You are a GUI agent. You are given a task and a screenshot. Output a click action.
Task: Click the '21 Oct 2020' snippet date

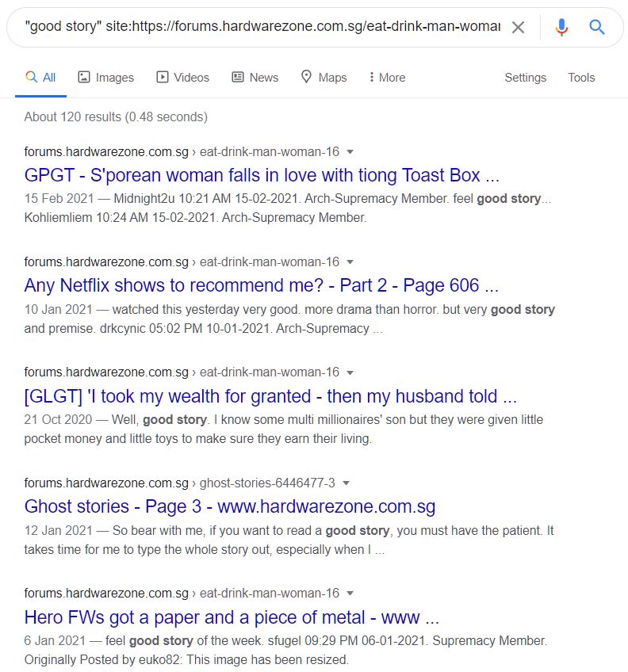point(59,419)
